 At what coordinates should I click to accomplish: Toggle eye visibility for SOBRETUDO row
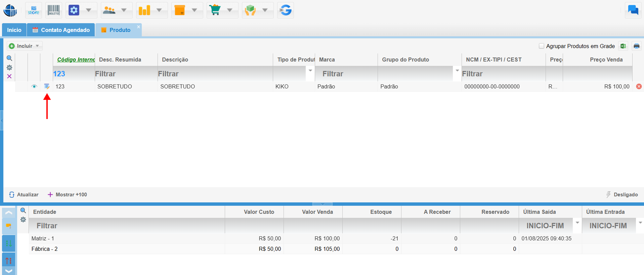pos(34,86)
